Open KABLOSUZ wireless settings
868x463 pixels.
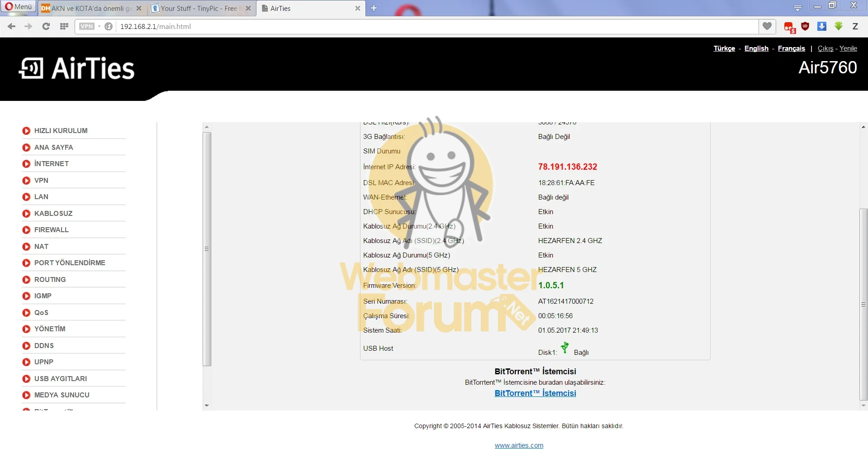tap(53, 214)
